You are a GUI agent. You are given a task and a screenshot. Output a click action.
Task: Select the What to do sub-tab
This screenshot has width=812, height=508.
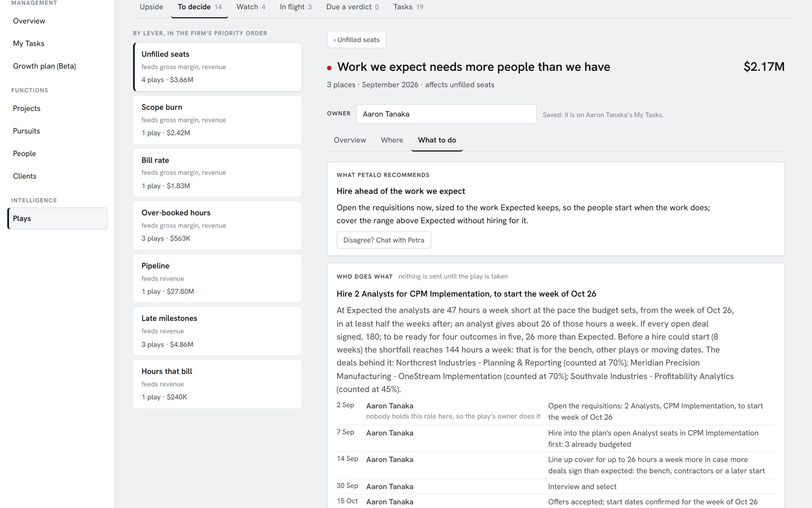[x=437, y=140]
